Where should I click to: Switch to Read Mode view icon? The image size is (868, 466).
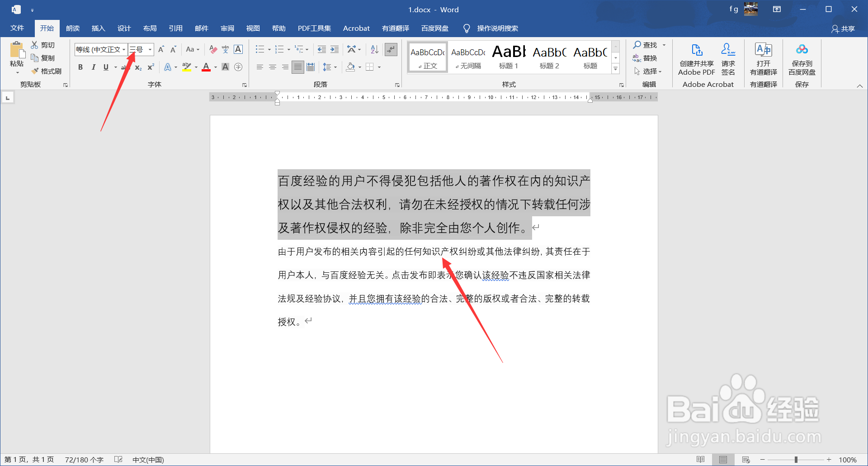701,460
